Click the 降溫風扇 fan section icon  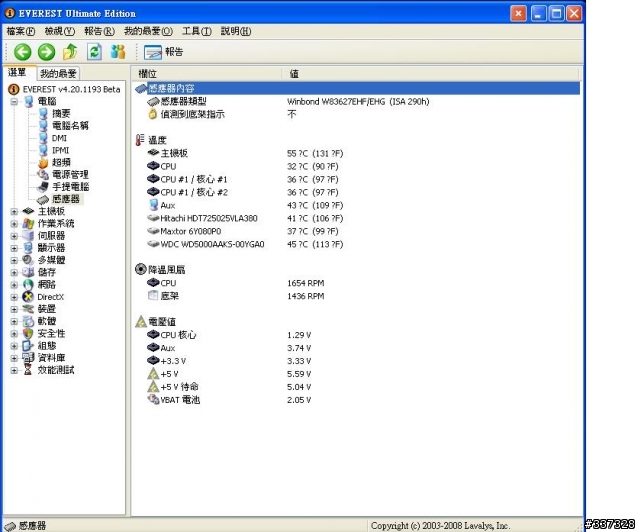140,269
